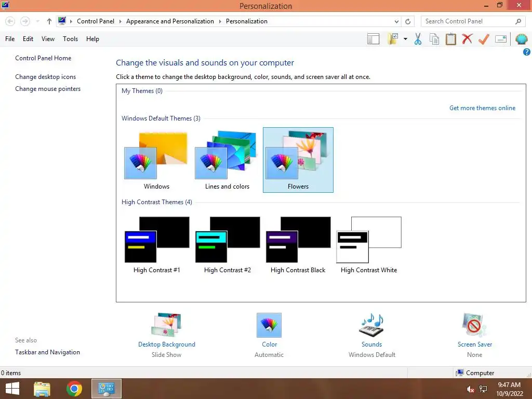The image size is (532, 399).
Task: Select the Flowers theme
Action: coord(298,160)
